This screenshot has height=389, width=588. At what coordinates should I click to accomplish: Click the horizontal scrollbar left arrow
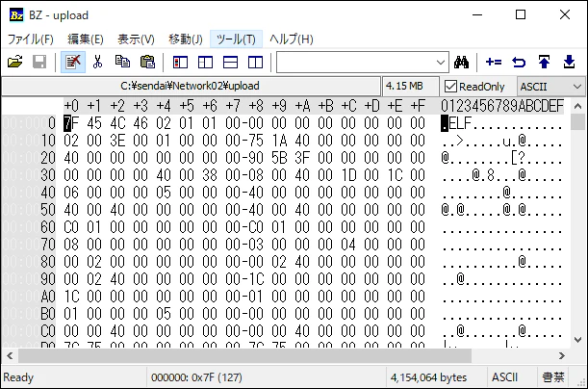[11, 355]
